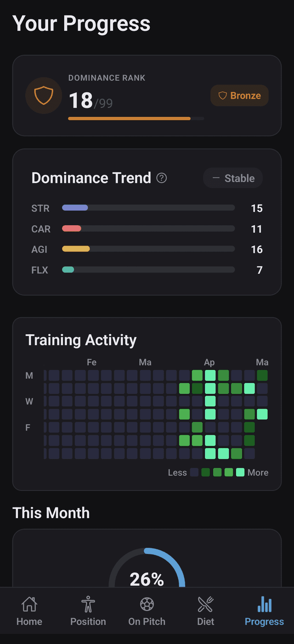Select the brightest green legend swatch
This screenshot has width=294, height=644.
[240, 472]
